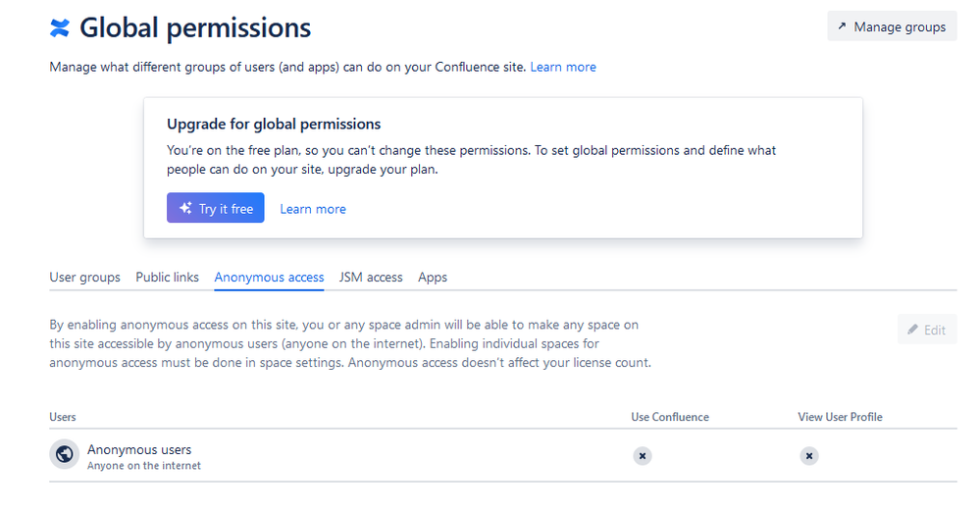Click the arrow icon on Manage groups
980x513 pixels.
click(842, 26)
